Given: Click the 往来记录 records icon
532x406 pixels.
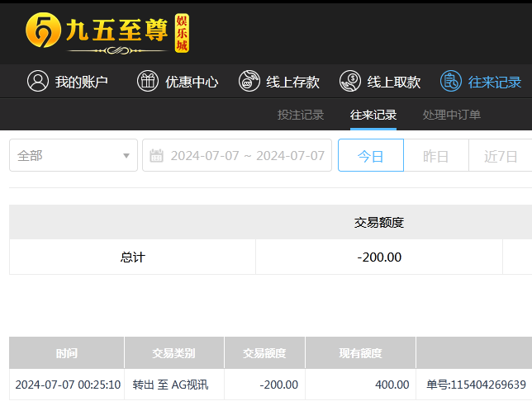Looking at the screenshot, I should [450, 81].
